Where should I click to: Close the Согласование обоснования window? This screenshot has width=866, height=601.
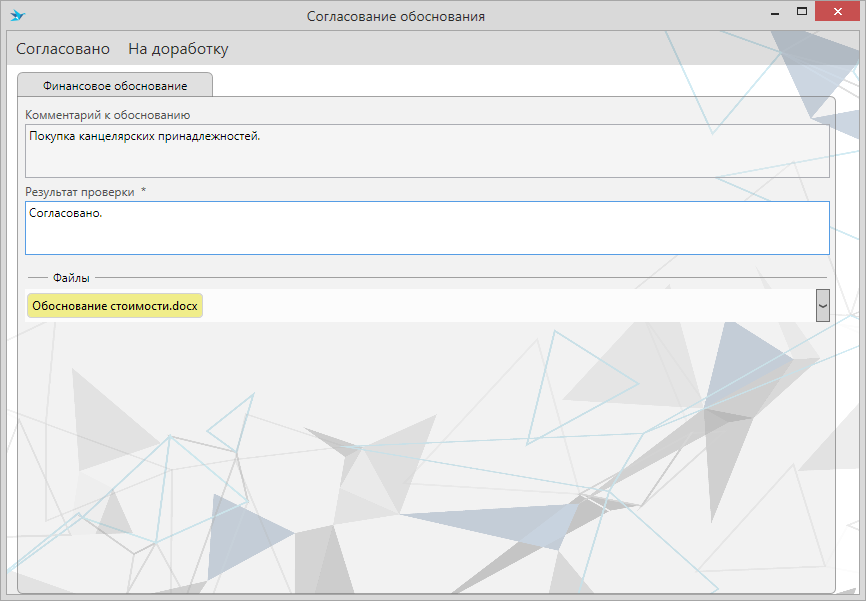pos(838,12)
